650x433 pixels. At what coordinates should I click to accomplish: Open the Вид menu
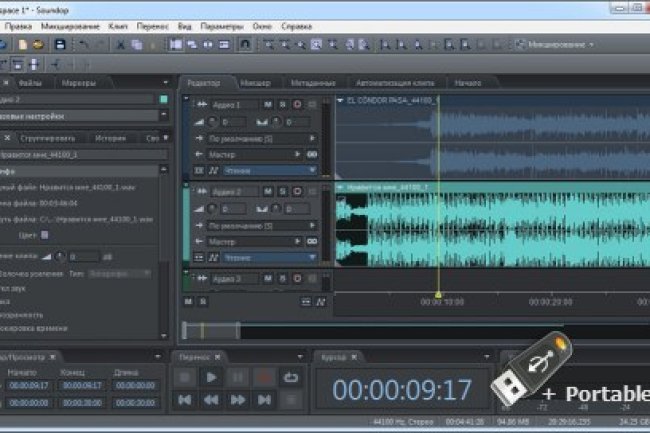point(184,26)
